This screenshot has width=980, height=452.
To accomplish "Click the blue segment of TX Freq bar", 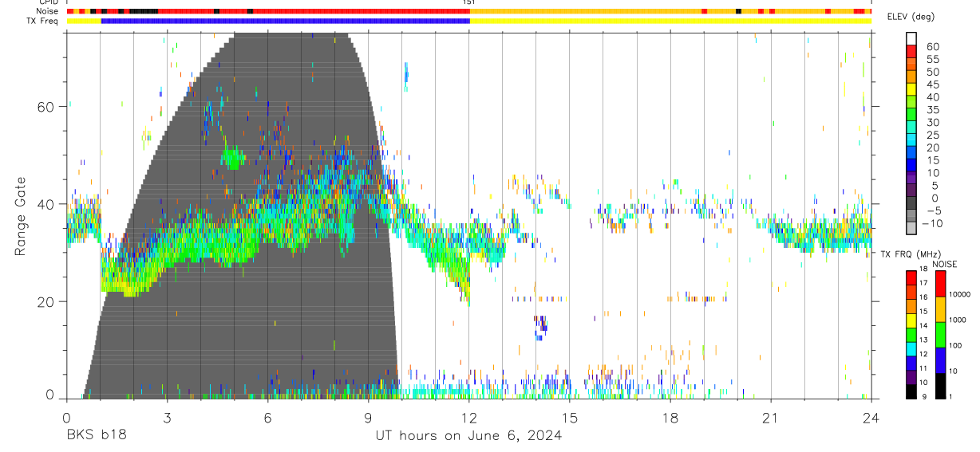I will point(286,21).
